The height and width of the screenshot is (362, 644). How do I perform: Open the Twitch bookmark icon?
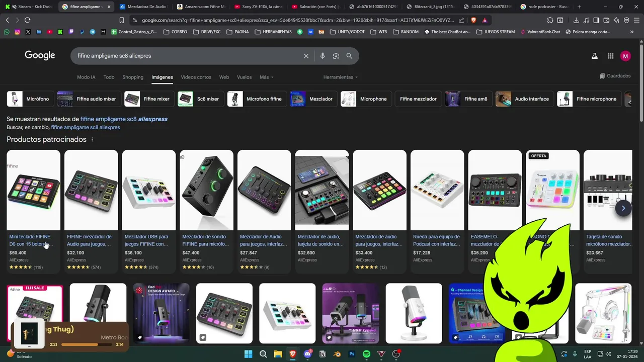tap(71, 32)
